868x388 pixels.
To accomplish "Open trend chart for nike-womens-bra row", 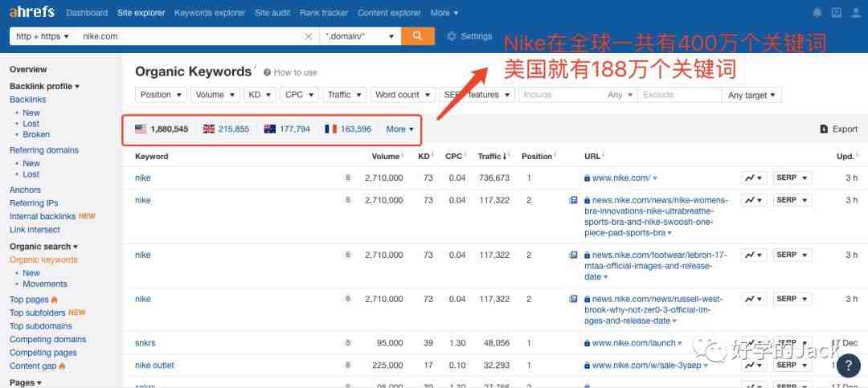I will [x=754, y=200].
